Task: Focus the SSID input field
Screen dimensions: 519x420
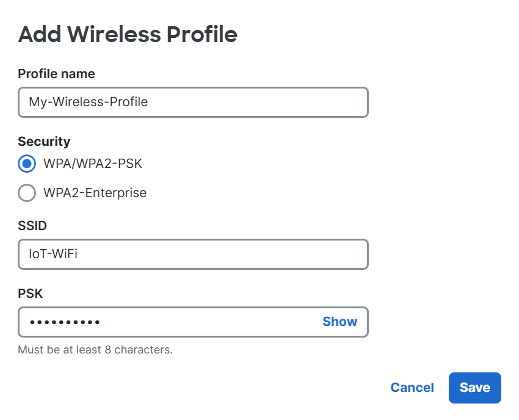Action: click(x=193, y=254)
